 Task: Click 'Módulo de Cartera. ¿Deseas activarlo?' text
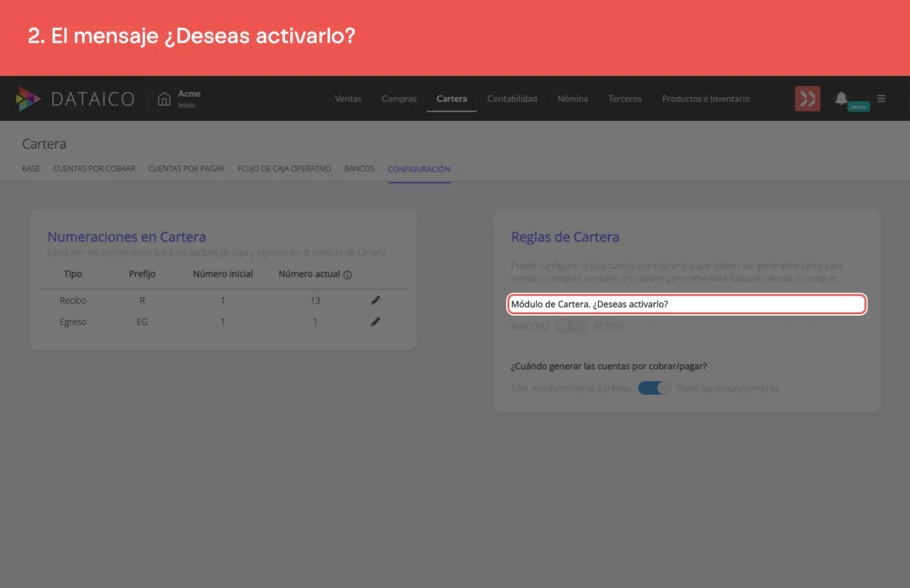click(x=589, y=304)
